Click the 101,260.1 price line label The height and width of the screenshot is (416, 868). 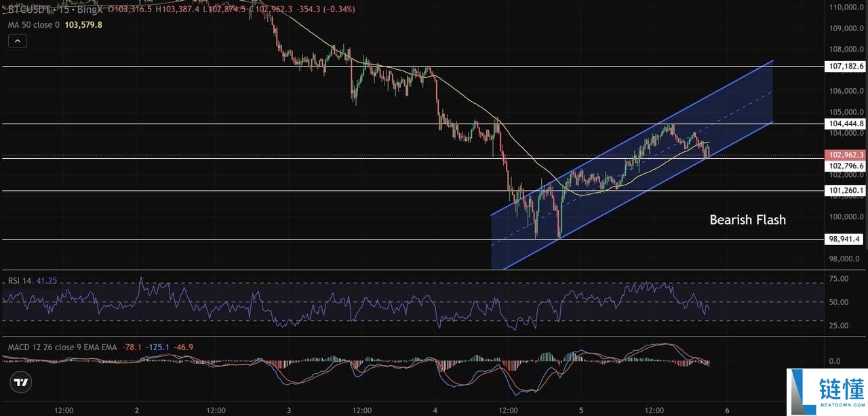846,191
